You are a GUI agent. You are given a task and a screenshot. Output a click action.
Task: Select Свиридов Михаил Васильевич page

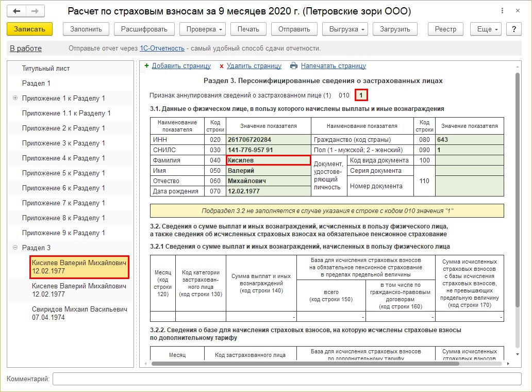click(79, 313)
